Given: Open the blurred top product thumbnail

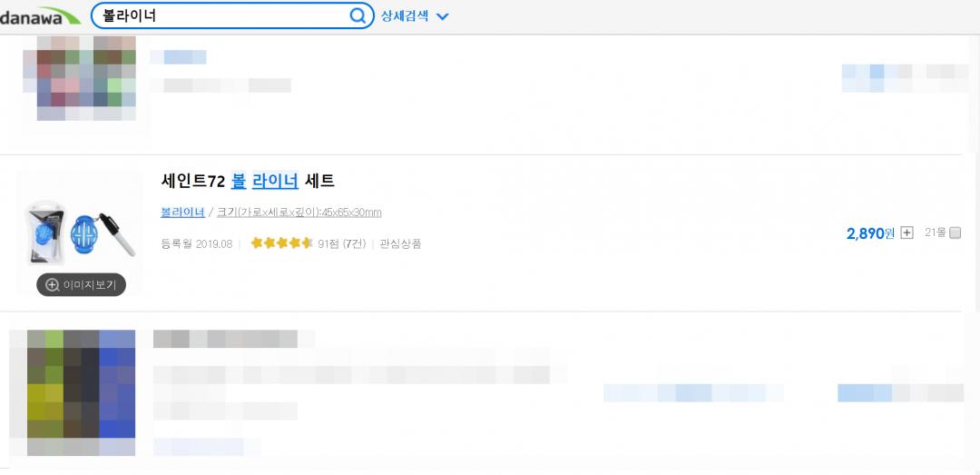Looking at the screenshot, I should tap(86, 78).
